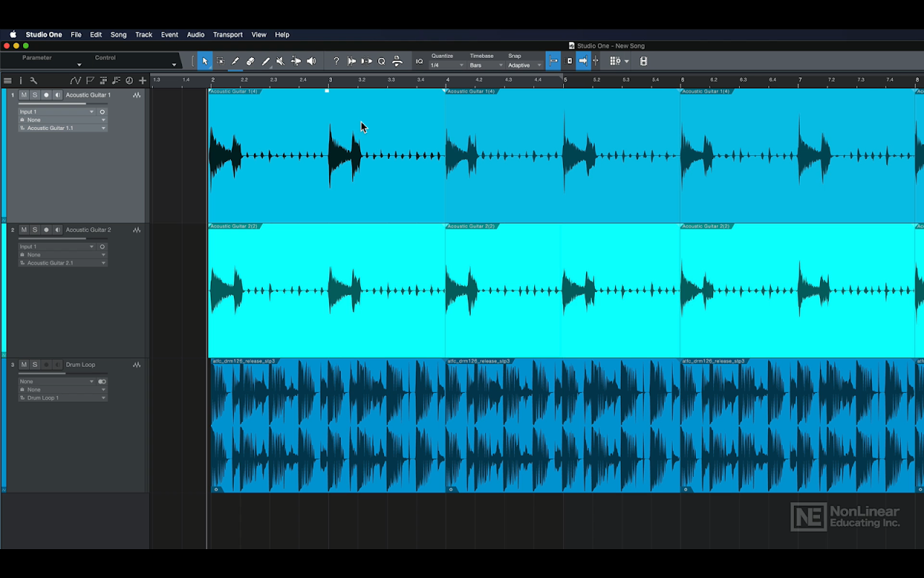The height and width of the screenshot is (578, 924).
Task: Open Input 1 dropdown on Acoustic Guitar 2
Action: 56,247
